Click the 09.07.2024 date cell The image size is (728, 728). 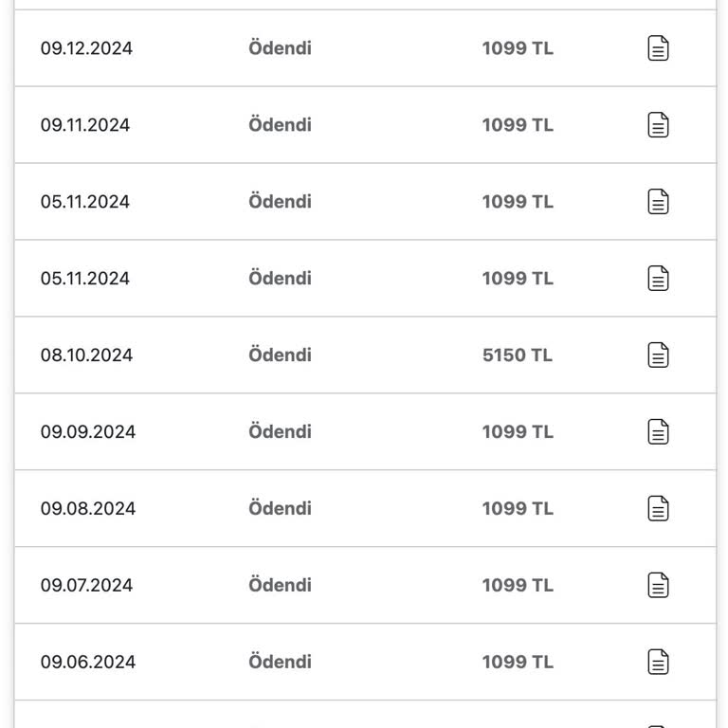tap(86, 586)
